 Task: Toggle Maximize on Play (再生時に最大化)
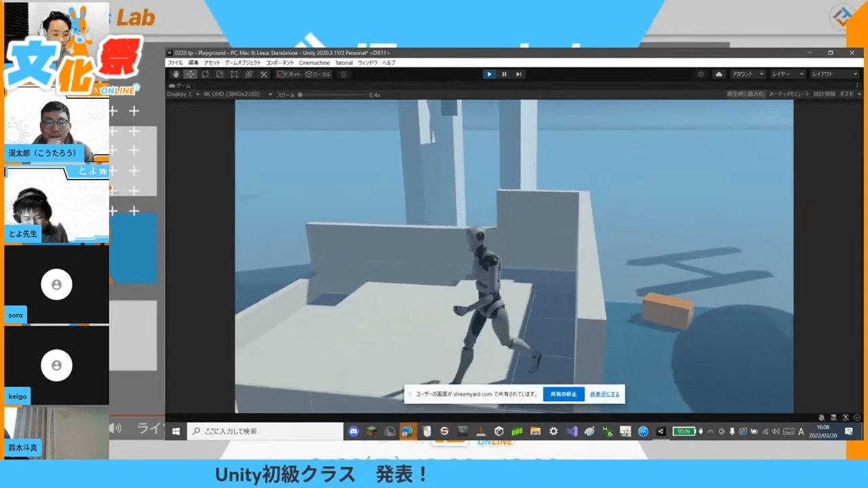click(745, 94)
